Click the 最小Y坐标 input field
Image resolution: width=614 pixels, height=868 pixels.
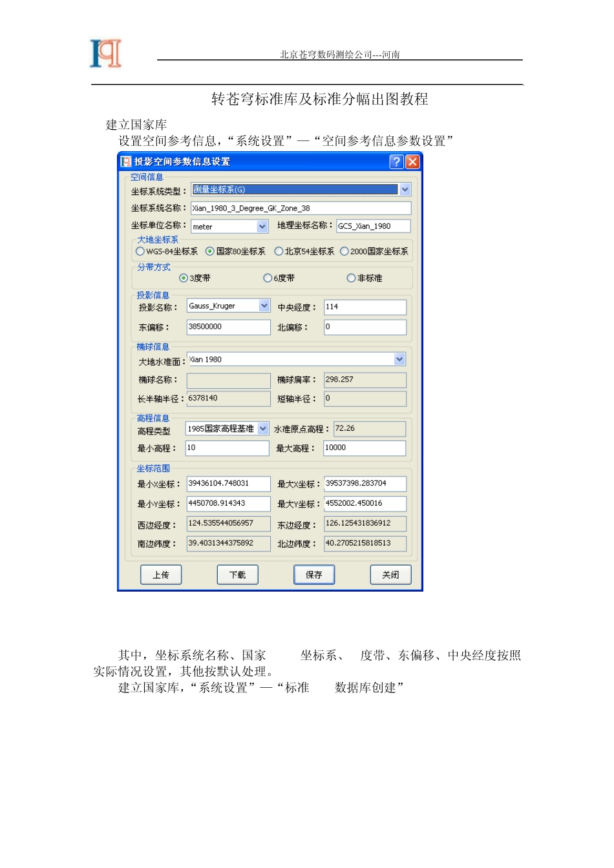tap(228, 504)
